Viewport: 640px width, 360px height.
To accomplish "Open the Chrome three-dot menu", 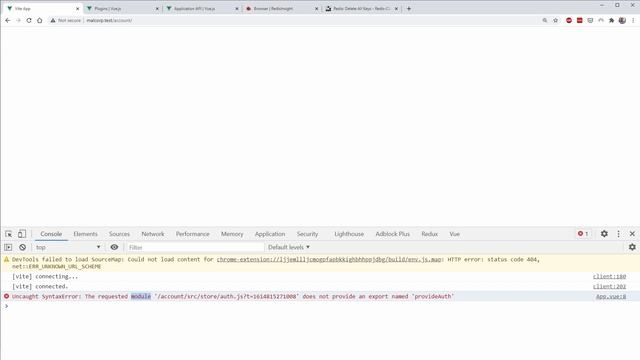I will (633, 20).
